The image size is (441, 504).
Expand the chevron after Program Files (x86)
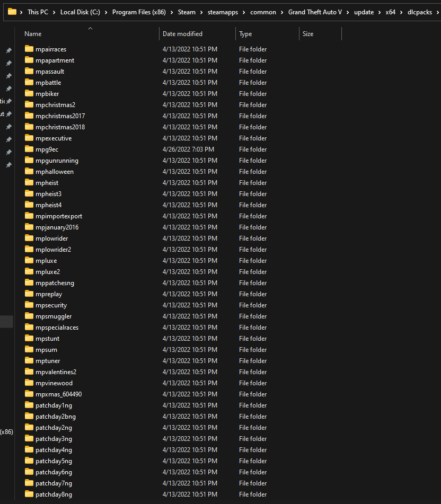click(x=171, y=12)
